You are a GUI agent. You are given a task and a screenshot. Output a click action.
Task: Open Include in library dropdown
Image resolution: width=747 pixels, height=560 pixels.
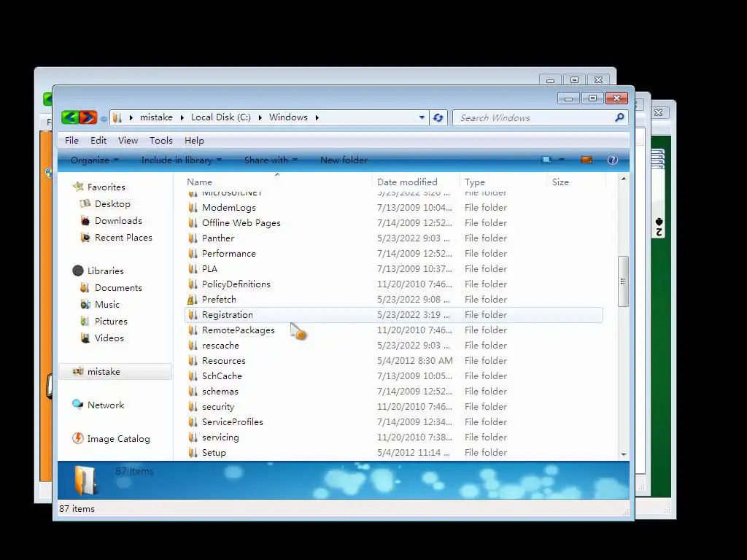(182, 160)
